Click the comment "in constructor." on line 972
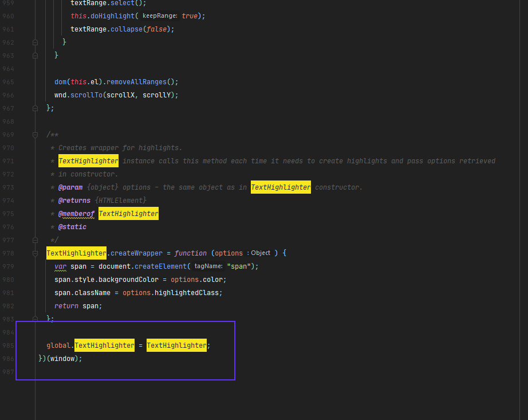 [88, 174]
